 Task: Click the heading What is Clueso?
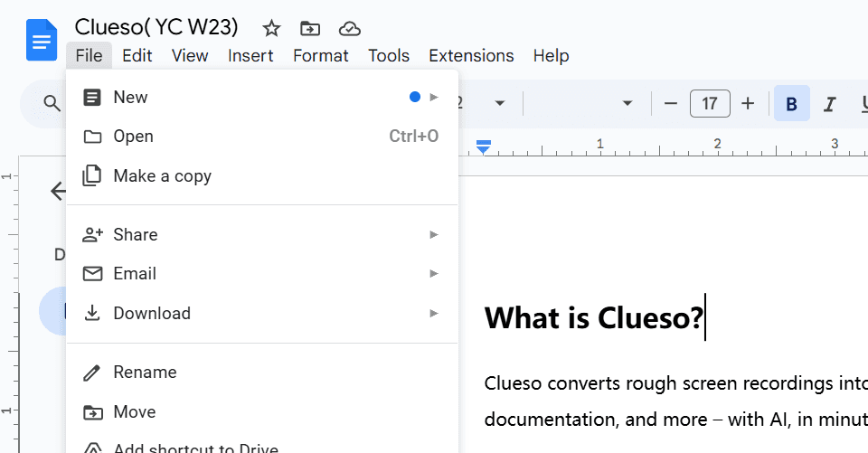[x=593, y=318]
